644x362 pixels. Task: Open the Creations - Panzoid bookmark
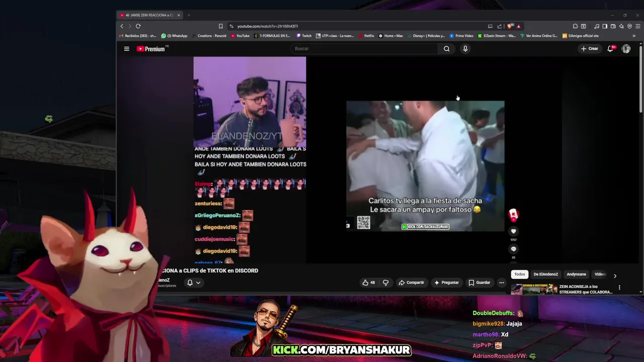(209, 36)
